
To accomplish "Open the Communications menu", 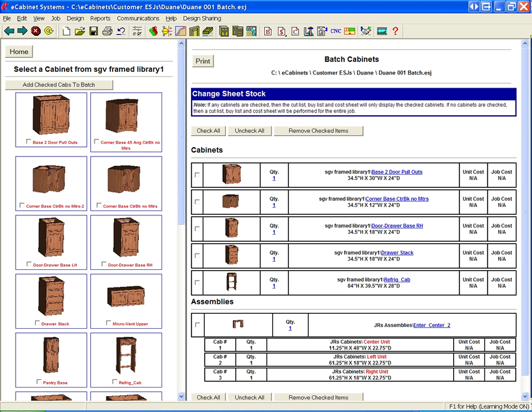I will 138,18.
